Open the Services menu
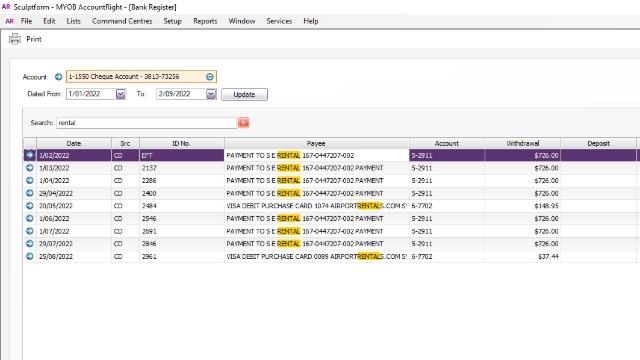Image resolution: width=640 pixels, height=360 pixels. 279,21
